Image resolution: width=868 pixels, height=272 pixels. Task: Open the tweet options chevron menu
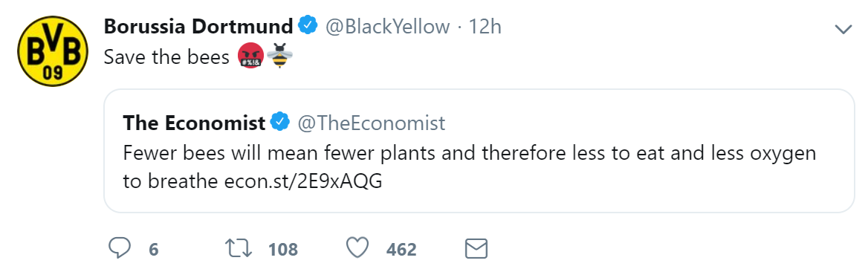coord(843,30)
